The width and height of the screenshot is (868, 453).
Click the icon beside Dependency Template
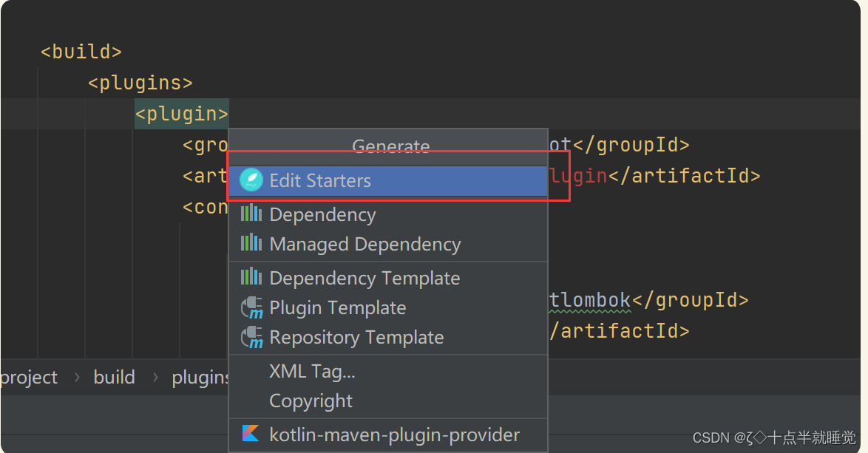(251, 276)
